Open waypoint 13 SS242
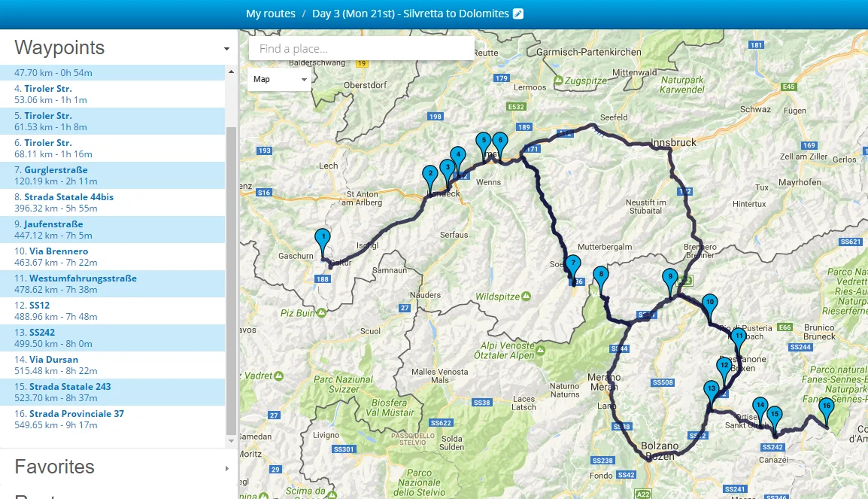Image resolution: width=868 pixels, height=499 pixels. click(x=112, y=339)
